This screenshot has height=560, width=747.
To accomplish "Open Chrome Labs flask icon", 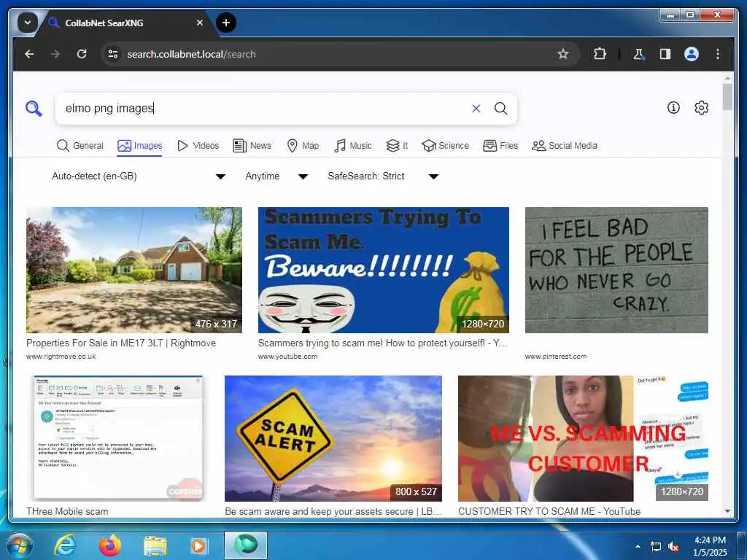I will pyautogui.click(x=639, y=54).
